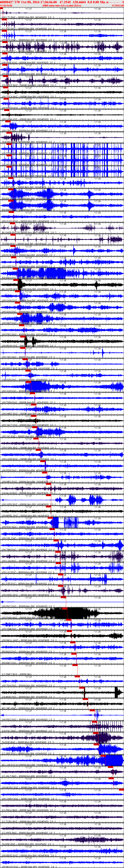Select the UW.RVC.EHZ station label
The height and width of the screenshot is (868, 124).
tap(28, 607)
